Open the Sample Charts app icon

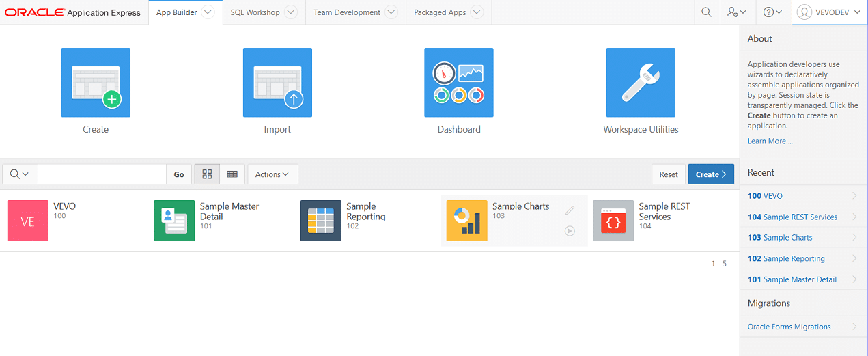coord(467,221)
